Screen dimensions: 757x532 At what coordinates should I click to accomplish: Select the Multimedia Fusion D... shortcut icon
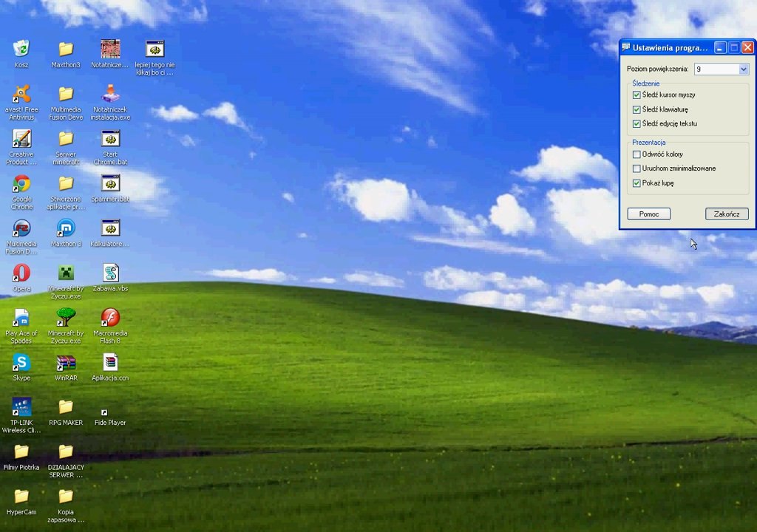click(x=21, y=228)
